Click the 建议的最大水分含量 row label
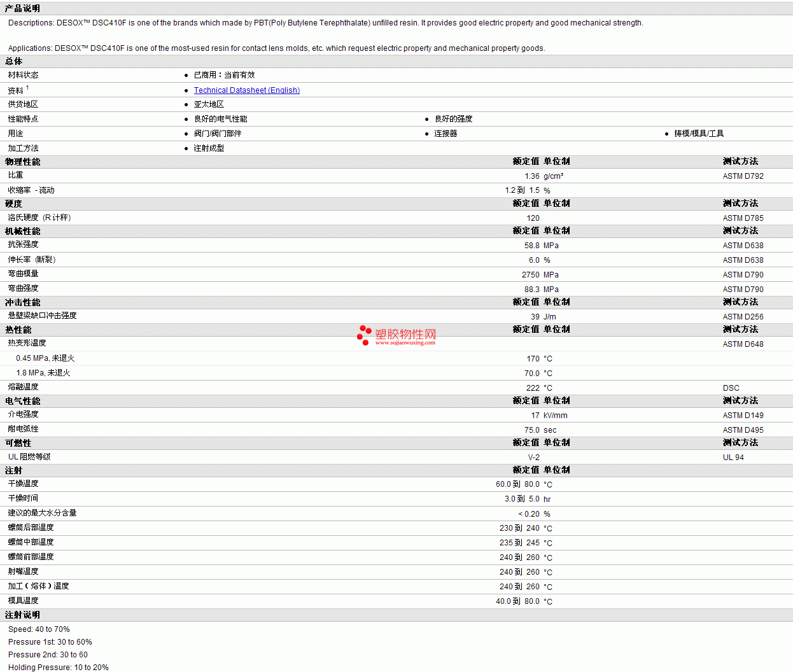Screen dimensions: 793x672 42,513
